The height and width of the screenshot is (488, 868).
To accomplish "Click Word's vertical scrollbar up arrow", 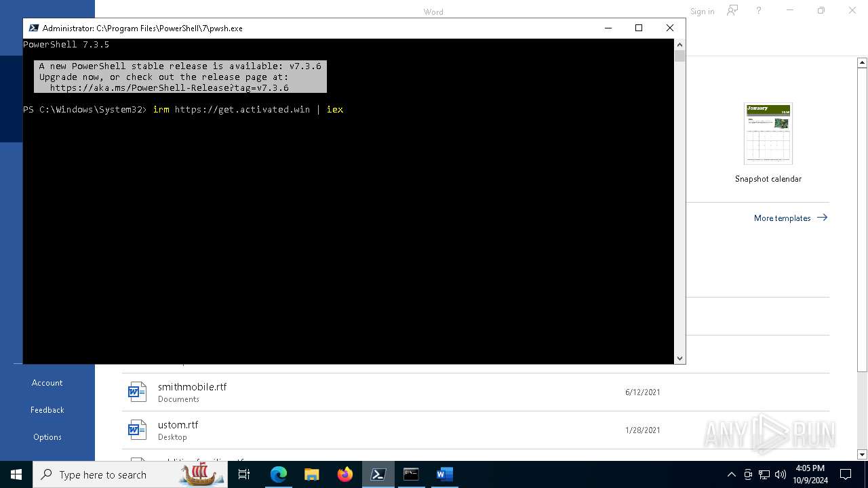I will pos(862,62).
